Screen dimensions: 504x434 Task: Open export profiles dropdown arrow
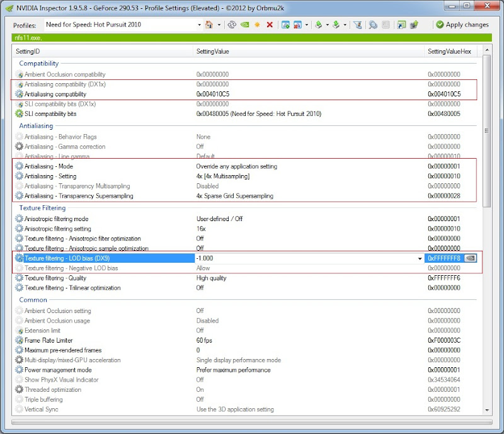pos(327,25)
